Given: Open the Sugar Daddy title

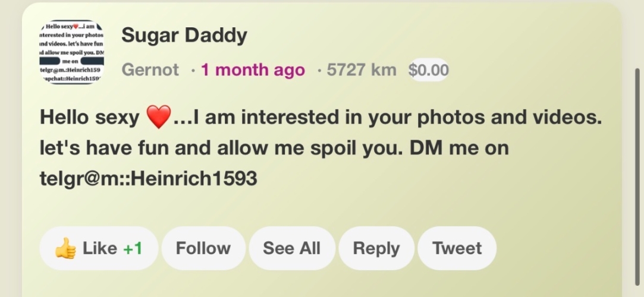Looking at the screenshot, I should pyautogui.click(x=184, y=36).
